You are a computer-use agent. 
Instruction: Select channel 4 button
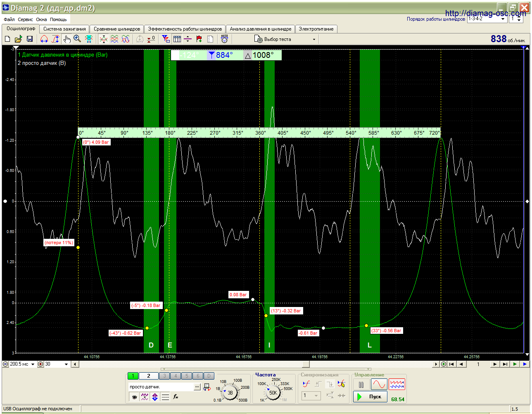176,376
